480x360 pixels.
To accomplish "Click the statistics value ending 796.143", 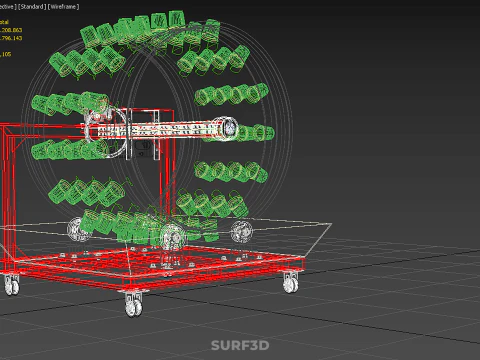I will (x=11, y=38).
